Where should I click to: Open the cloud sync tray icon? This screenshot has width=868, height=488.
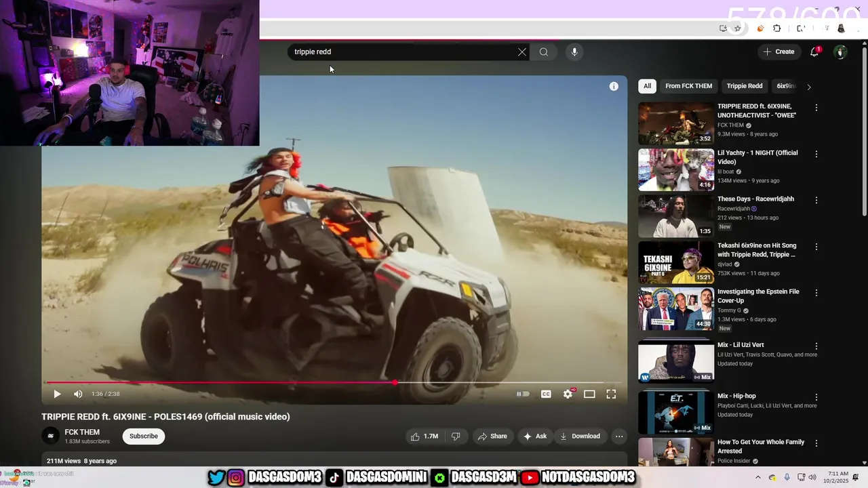point(773,477)
